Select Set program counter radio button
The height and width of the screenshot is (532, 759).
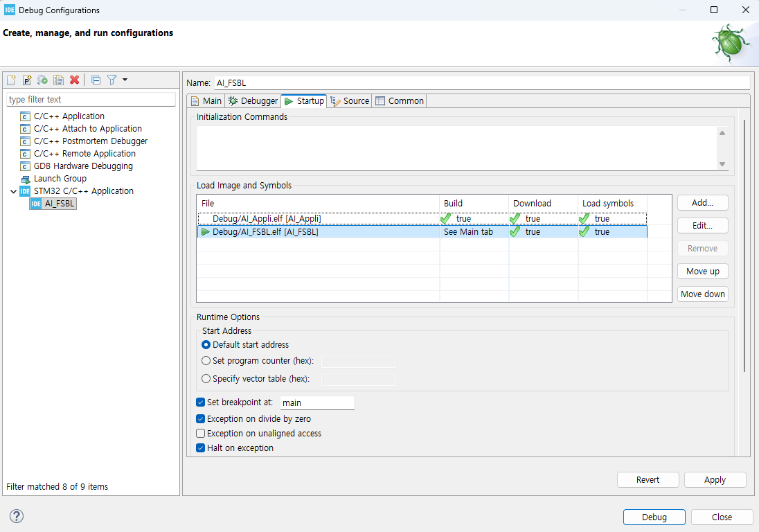point(206,361)
